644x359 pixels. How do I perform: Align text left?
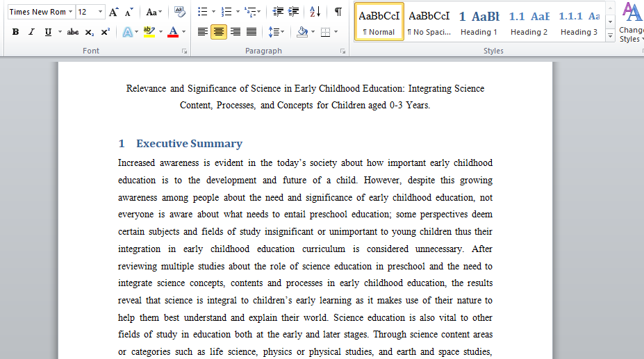tap(202, 32)
